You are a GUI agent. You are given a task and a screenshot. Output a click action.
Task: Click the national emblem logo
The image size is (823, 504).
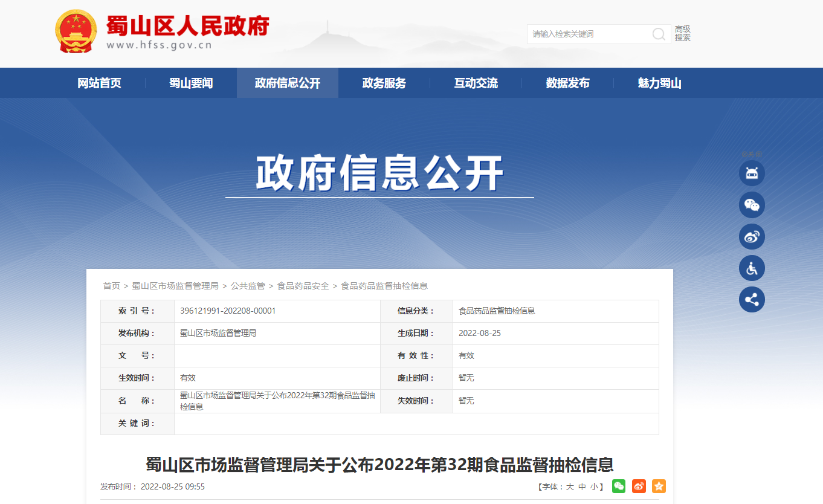point(76,31)
